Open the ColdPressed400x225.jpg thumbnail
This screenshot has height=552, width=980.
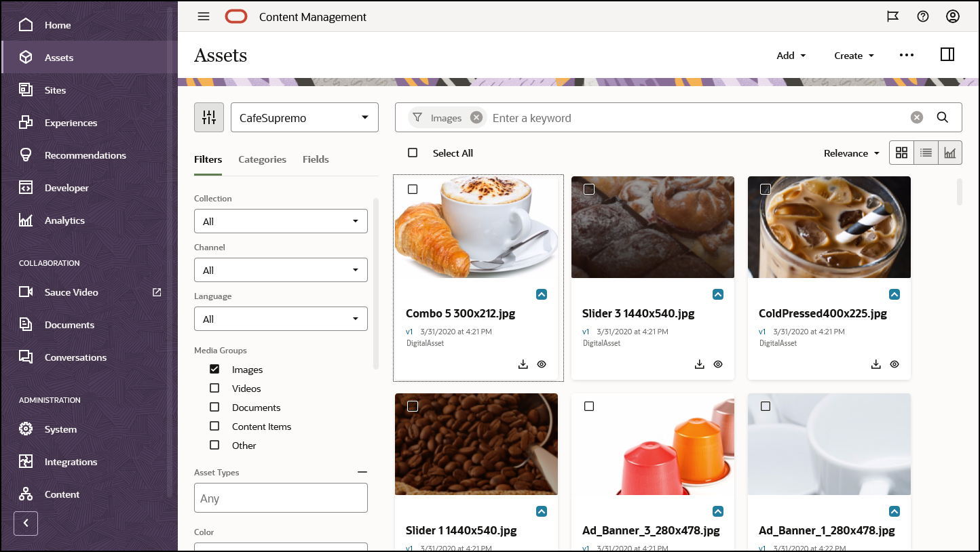pos(829,227)
